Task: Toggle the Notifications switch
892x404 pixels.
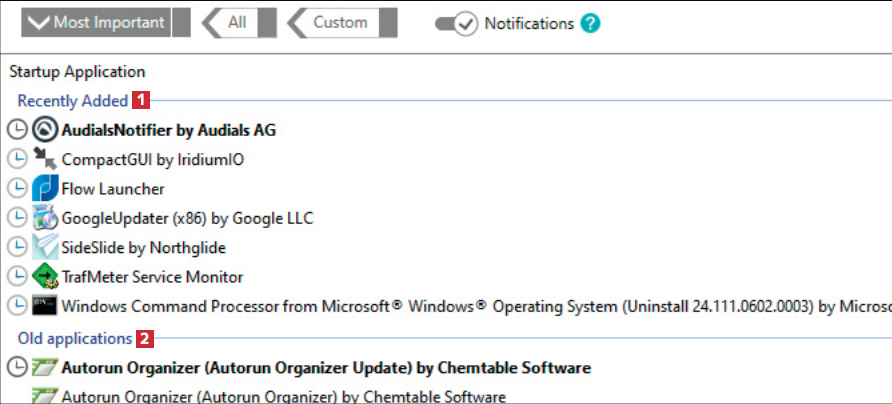Action: 456,23
